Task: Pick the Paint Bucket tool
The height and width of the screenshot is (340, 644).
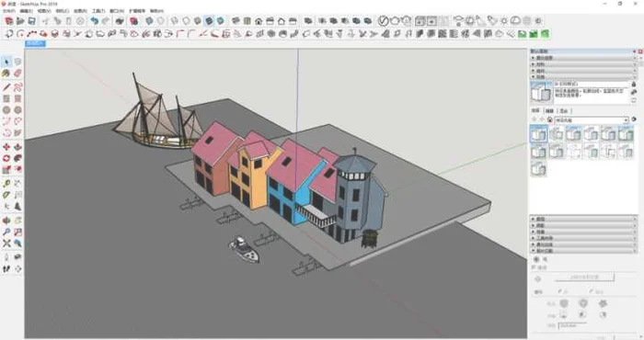Action: point(6,74)
